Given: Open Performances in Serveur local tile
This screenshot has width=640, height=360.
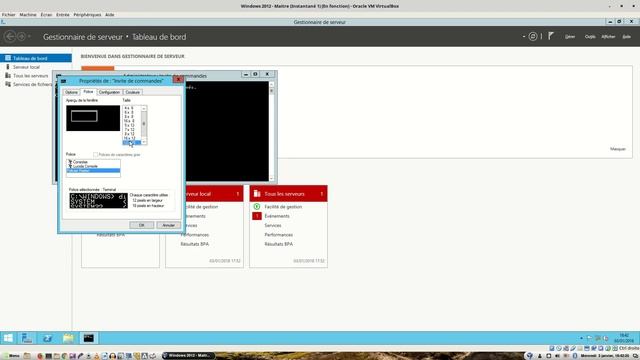Looking at the screenshot, I should point(194,235).
